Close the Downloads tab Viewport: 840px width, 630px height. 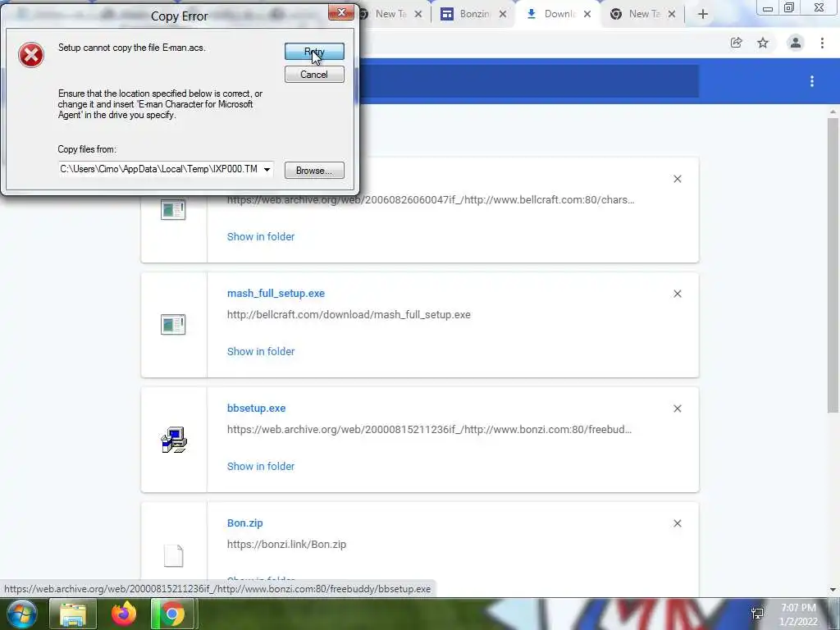coord(587,15)
